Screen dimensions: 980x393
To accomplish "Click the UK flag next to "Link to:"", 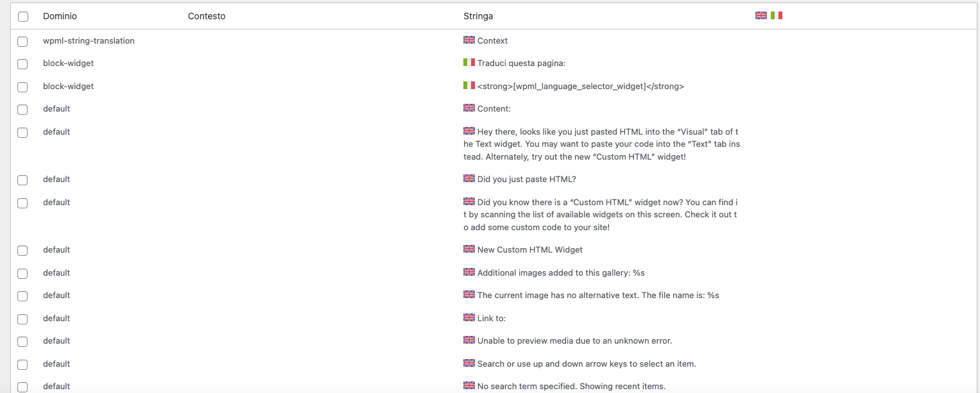I will click(469, 317).
